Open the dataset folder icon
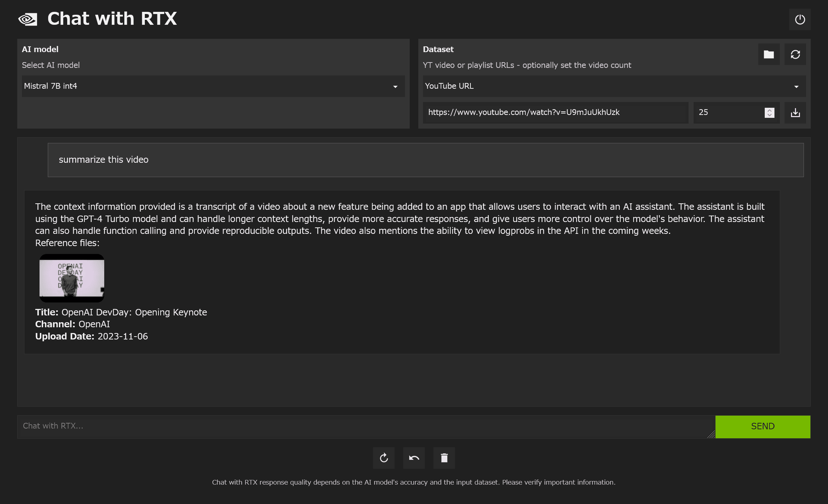 tap(769, 54)
